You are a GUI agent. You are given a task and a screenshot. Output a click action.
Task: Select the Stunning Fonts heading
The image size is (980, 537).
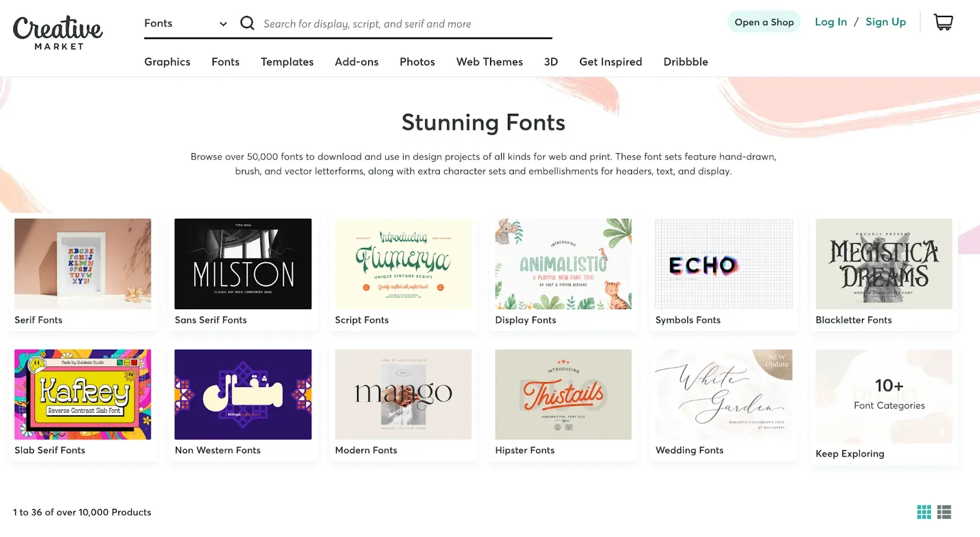(483, 122)
